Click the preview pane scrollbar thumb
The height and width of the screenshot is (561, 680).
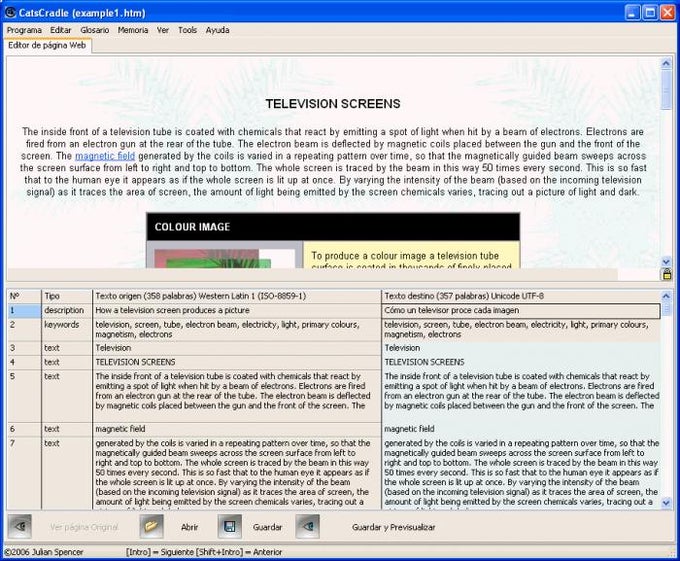click(666, 89)
